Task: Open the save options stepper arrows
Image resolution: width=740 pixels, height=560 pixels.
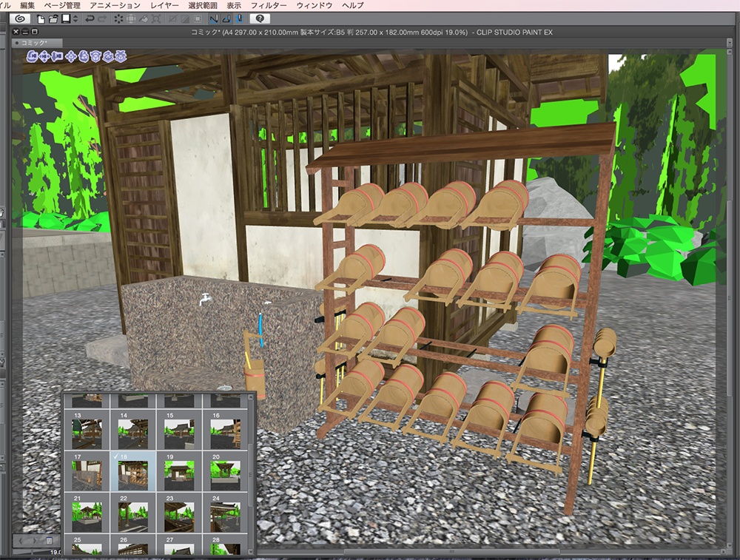Action: pyautogui.click(x=75, y=19)
